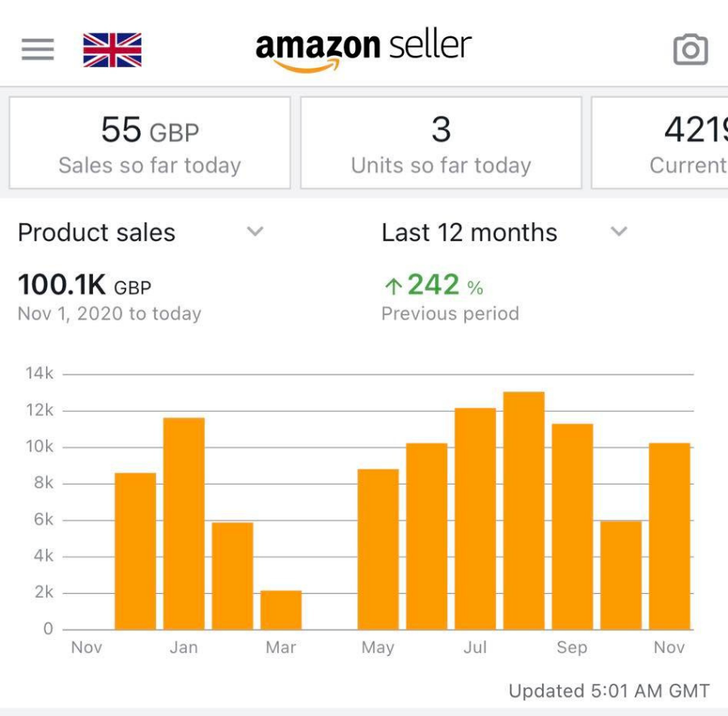Tap the 100.1K GBP sales total
Screen dimensions: 728x716
(x=84, y=286)
